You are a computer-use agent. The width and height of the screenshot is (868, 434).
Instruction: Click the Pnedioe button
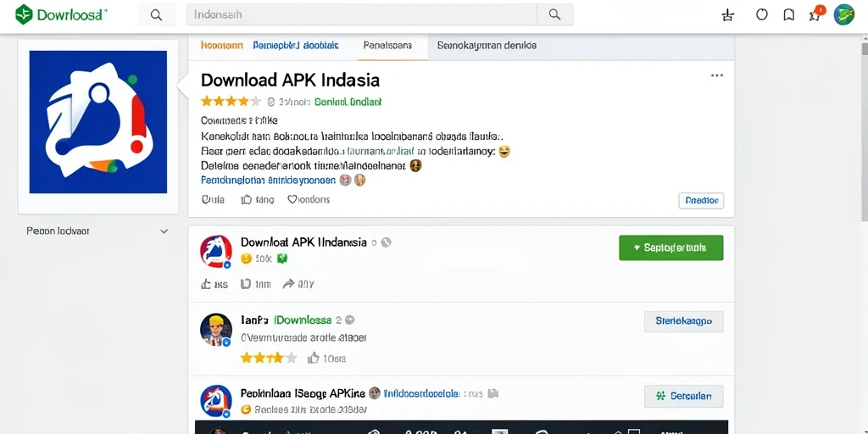[701, 200]
